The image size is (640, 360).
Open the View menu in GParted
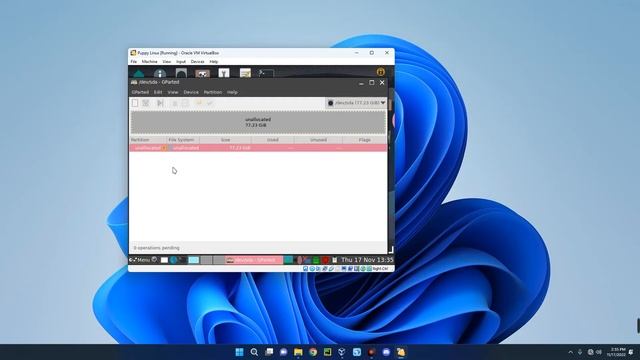tap(173, 92)
